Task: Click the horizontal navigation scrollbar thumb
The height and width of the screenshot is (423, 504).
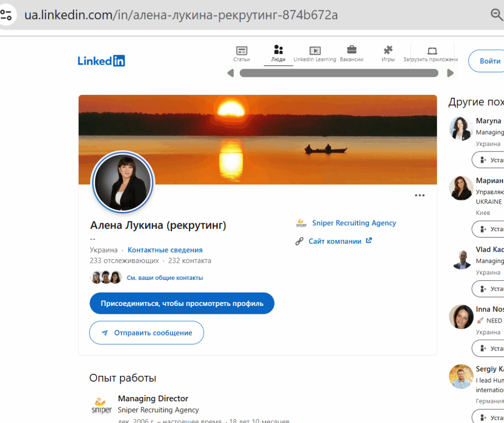Action: pos(339,73)
